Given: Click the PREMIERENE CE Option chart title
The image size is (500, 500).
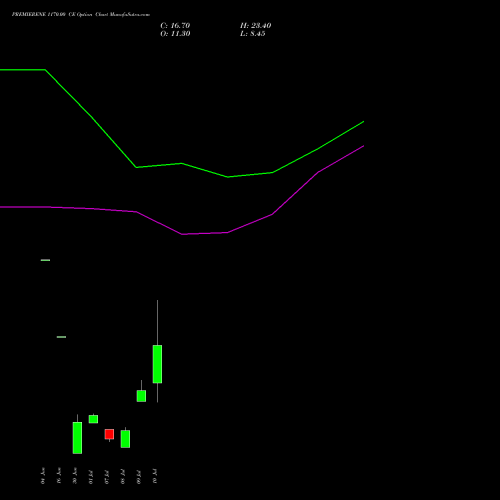Looking at the screenshot, I should (81, 15).
